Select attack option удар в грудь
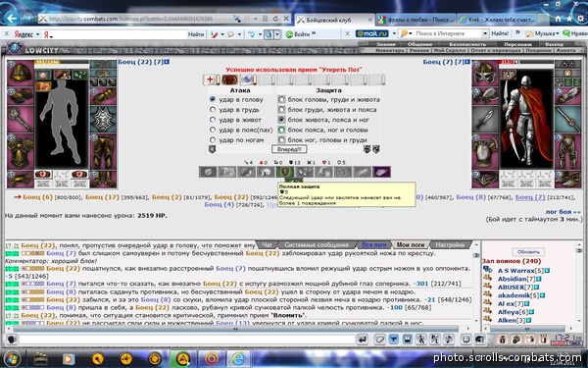 (213, 110)
